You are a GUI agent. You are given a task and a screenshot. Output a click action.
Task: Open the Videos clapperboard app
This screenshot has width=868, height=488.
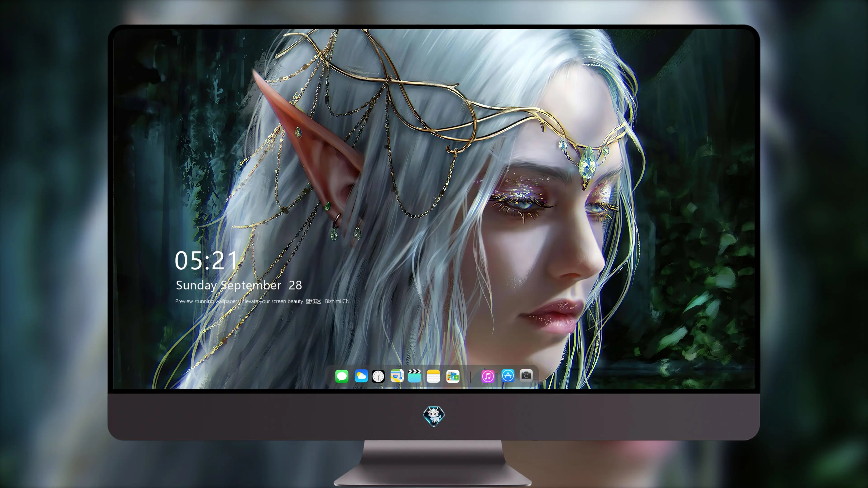(415, 376)
